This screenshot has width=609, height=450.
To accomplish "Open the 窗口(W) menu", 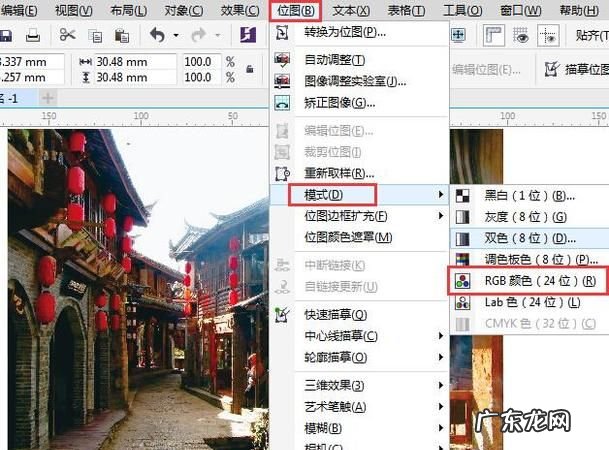I will tap(520, 10).
